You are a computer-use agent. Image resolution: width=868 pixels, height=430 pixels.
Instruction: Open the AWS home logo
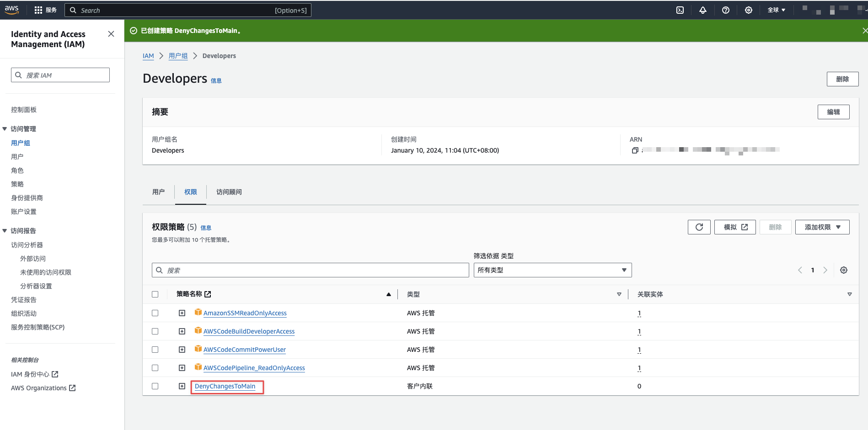click(12, 10)
